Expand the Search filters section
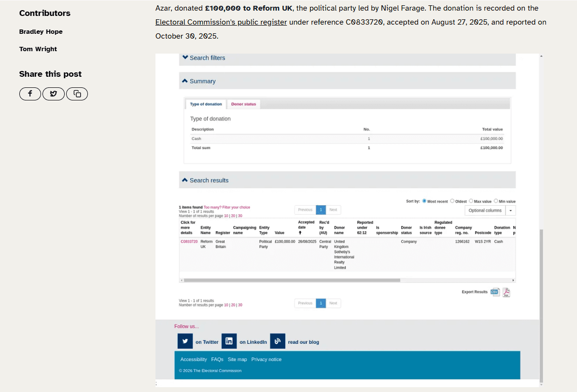577x392 pixels. [x=204, y=58]
